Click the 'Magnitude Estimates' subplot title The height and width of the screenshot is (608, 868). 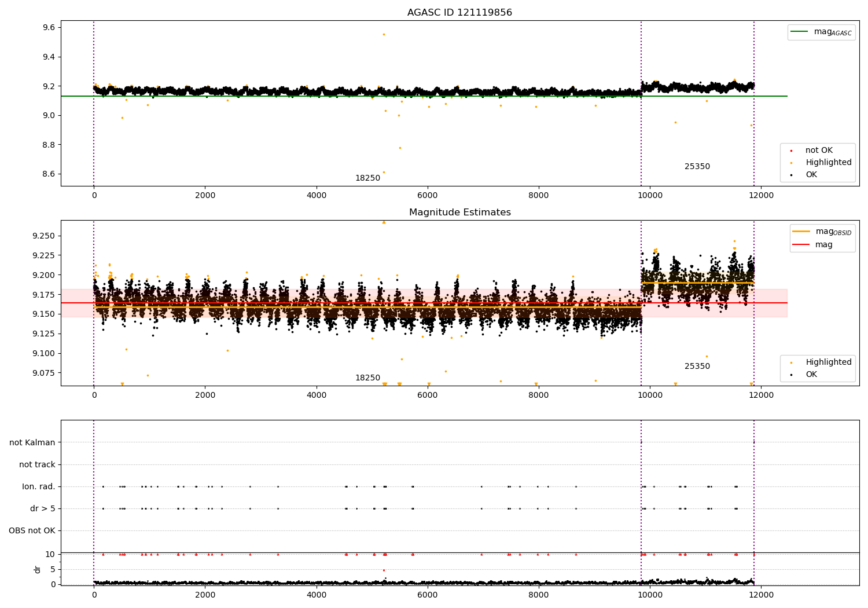(x=459, y=213)
